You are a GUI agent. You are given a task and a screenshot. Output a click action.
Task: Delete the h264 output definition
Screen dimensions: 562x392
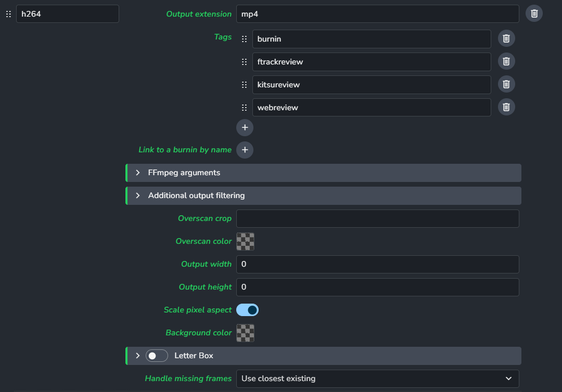pyautogui.click(x=534, y=14)
